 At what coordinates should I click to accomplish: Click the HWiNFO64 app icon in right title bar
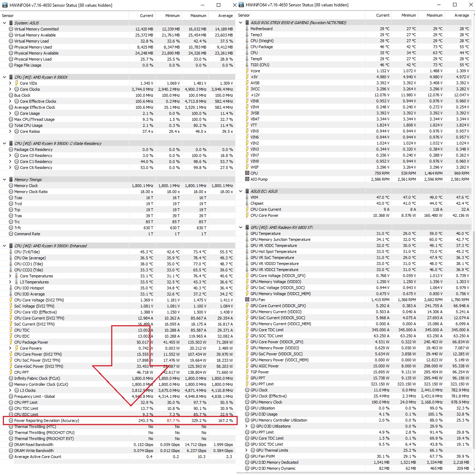241,5
